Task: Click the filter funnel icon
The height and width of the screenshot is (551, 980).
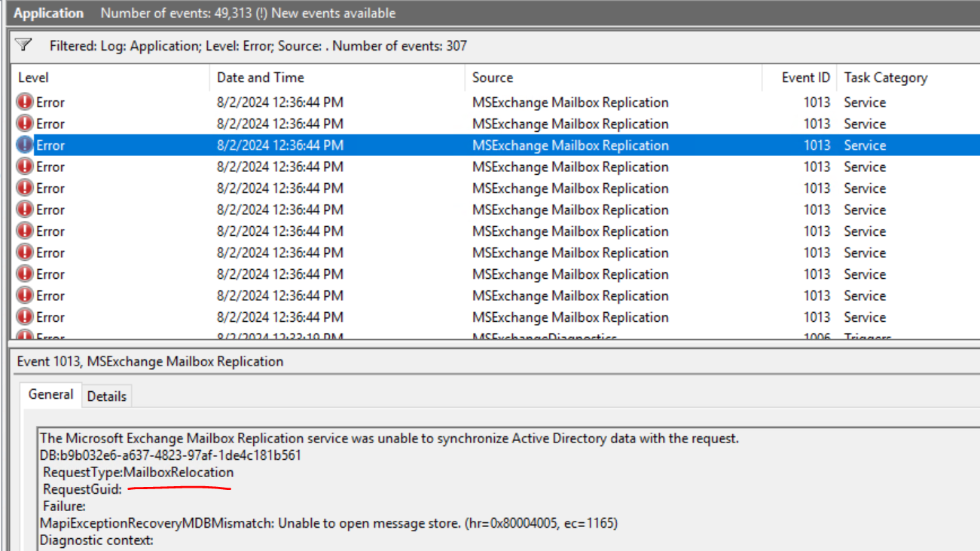Action: pyautogui.click(x=23, y=45)
